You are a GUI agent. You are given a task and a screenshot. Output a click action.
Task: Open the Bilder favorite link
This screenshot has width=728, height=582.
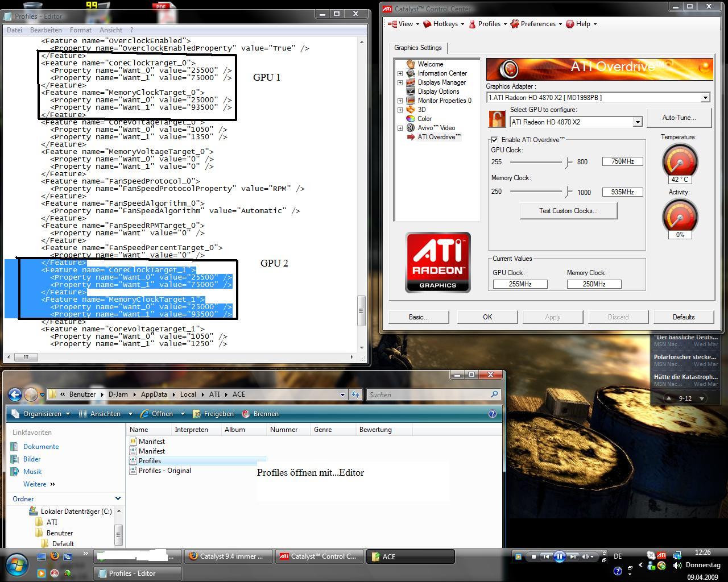pyautogui.click(x=32, y=459)
